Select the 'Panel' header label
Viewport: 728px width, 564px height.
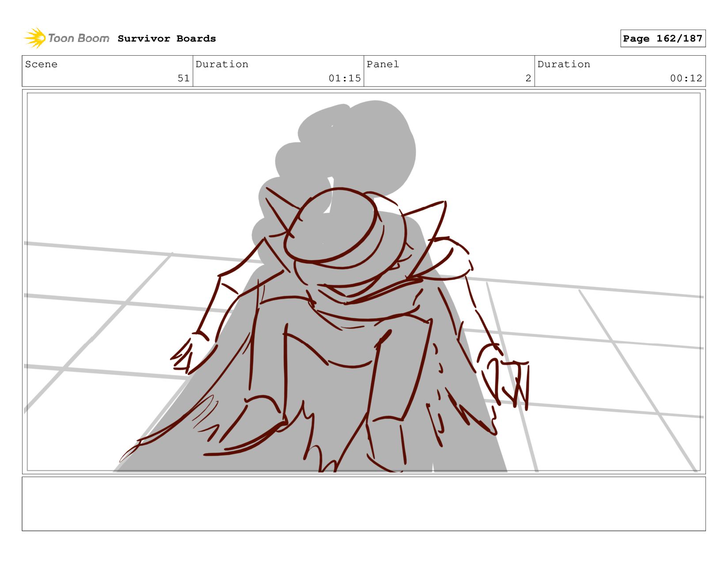[383, 64]
